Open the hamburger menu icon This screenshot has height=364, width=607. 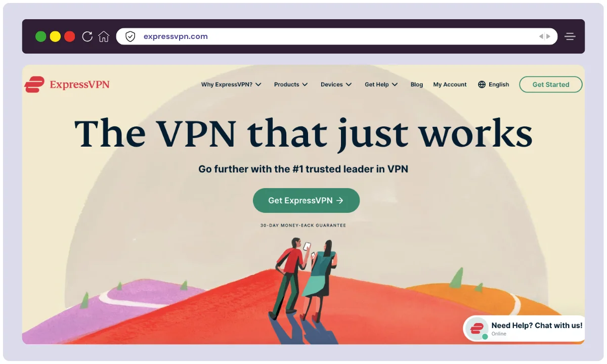(x=570, y=36)
